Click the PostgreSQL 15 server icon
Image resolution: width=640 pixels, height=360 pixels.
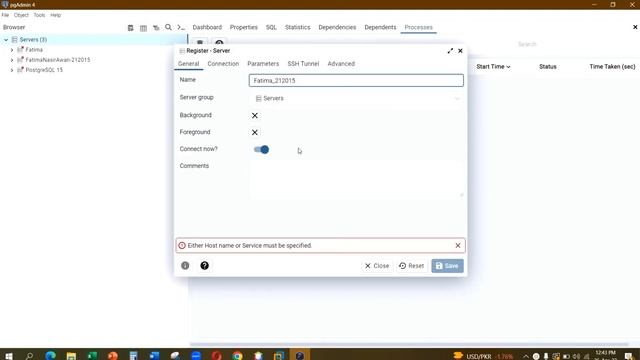(x=20, y=70)
